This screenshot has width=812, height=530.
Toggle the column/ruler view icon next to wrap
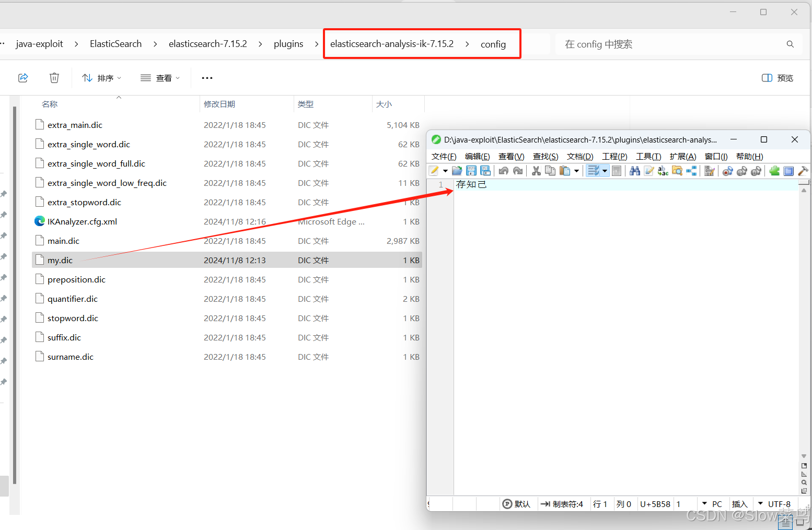[617, 171]
